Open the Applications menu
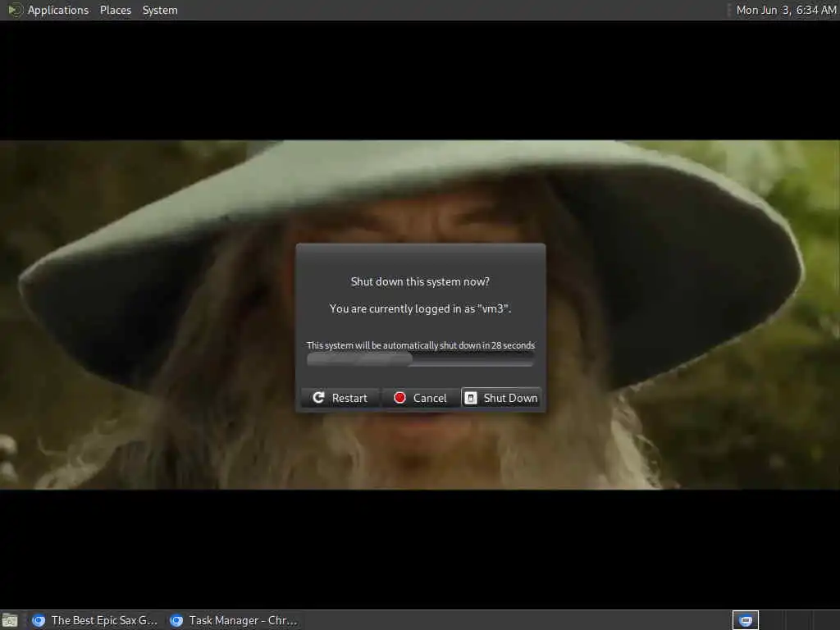 click(x=58, y=10)
